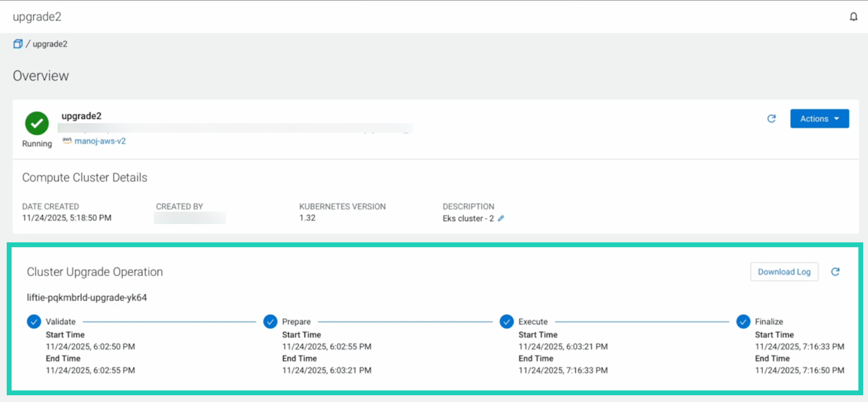Click the upgrade2 breadcrumb item
The height and width of the screenshot is (402, 868).
(50, 44)
